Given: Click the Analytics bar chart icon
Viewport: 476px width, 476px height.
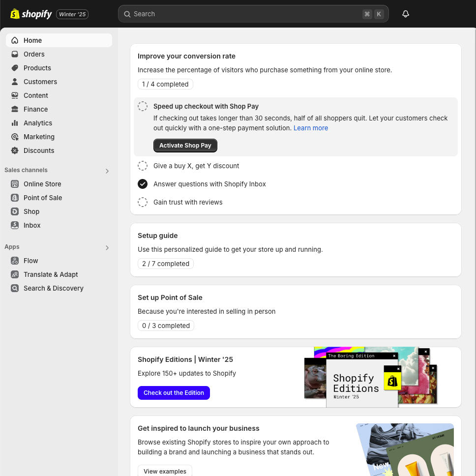Looking at the screenshot, I should coord(15,123).
